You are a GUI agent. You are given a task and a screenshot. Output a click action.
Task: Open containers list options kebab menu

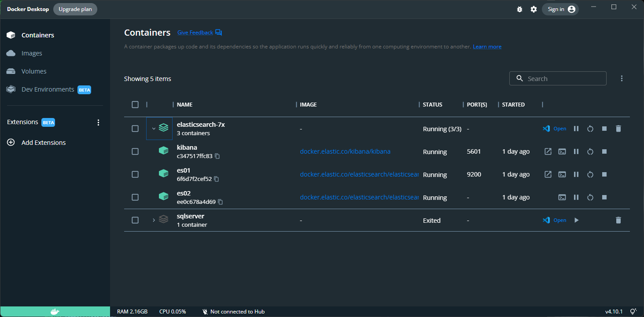pos(622,78)
